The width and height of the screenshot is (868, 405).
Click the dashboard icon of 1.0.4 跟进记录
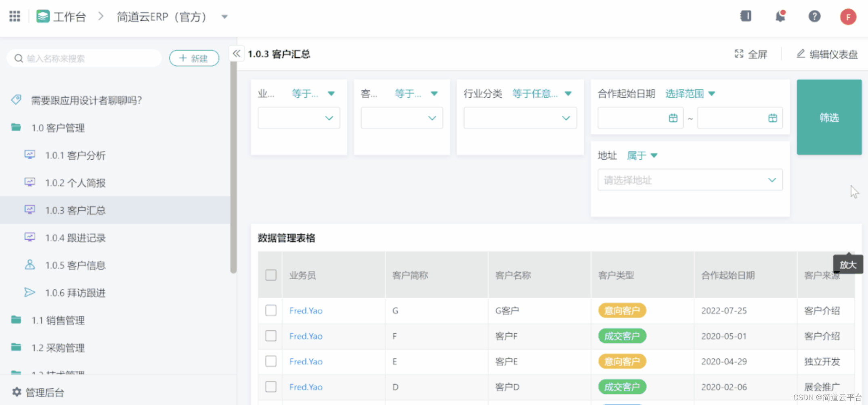29,237
